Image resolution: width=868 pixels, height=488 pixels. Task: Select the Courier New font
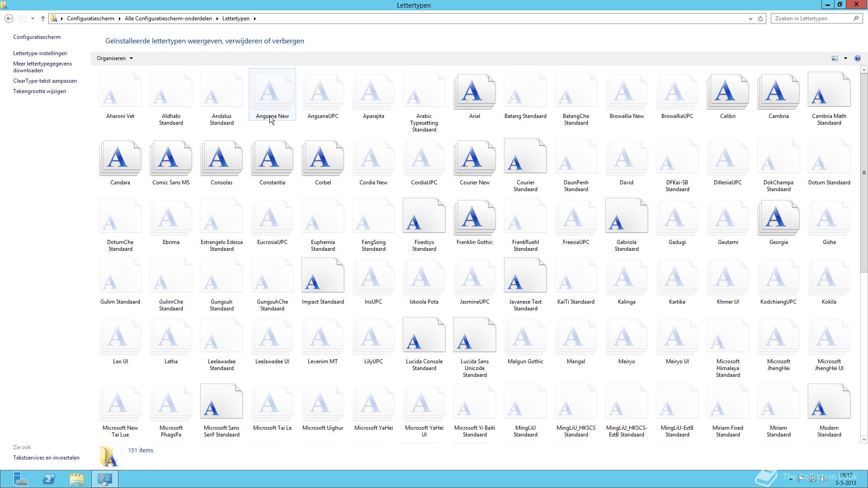coord(475,163)
